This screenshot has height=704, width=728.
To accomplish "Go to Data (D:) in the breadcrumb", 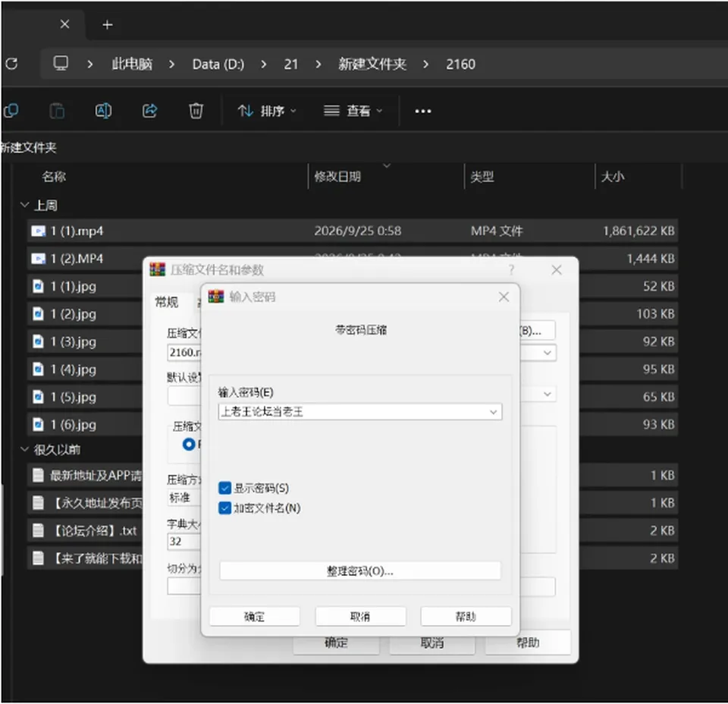I will 218,64.
